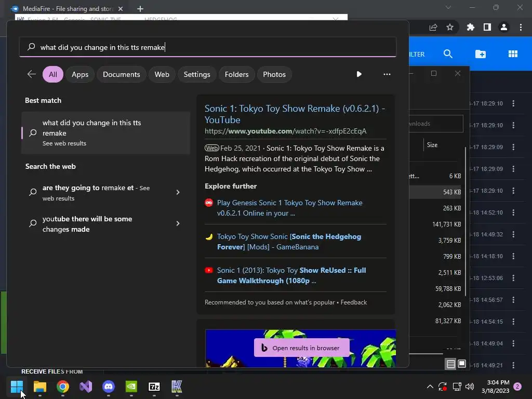This screenshot has width=532, height=399.
Task: Click the background window's vertical scrollbar
Action: (465, 222)
